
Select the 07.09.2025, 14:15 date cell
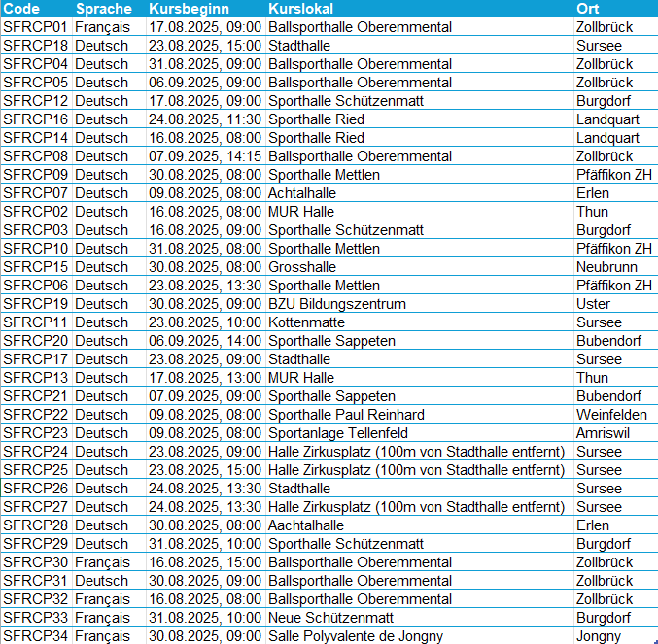[x=204, y=156]
